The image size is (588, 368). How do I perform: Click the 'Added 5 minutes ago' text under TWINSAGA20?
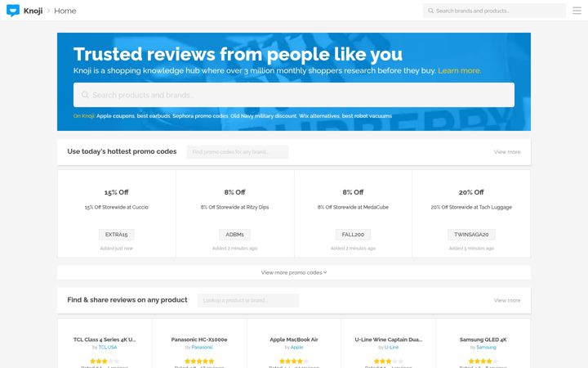471,249
